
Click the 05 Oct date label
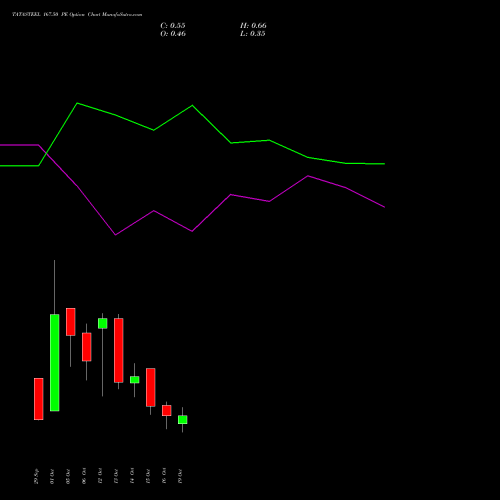68,476
